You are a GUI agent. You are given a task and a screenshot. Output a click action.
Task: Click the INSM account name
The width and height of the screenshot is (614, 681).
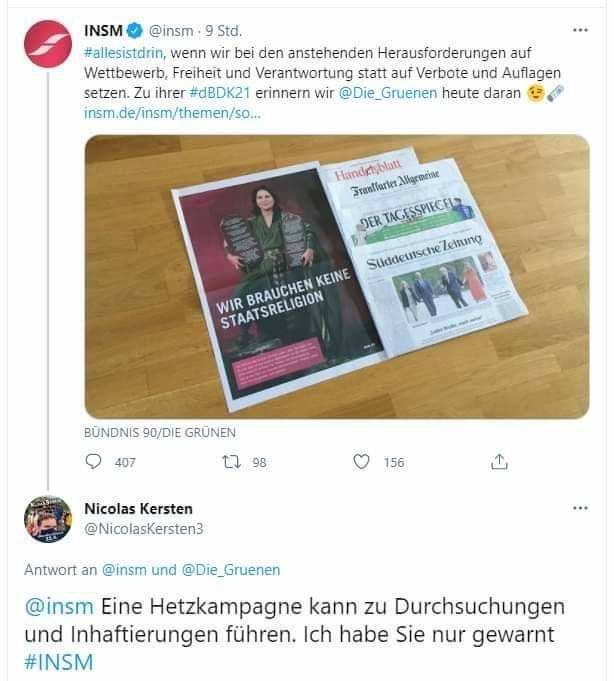pos(103,31)
